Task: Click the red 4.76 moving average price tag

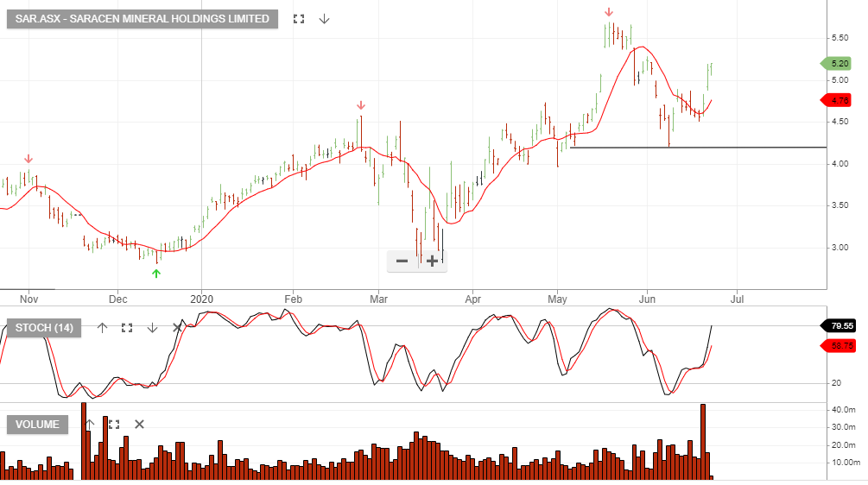Action: [x=836, y=101]
